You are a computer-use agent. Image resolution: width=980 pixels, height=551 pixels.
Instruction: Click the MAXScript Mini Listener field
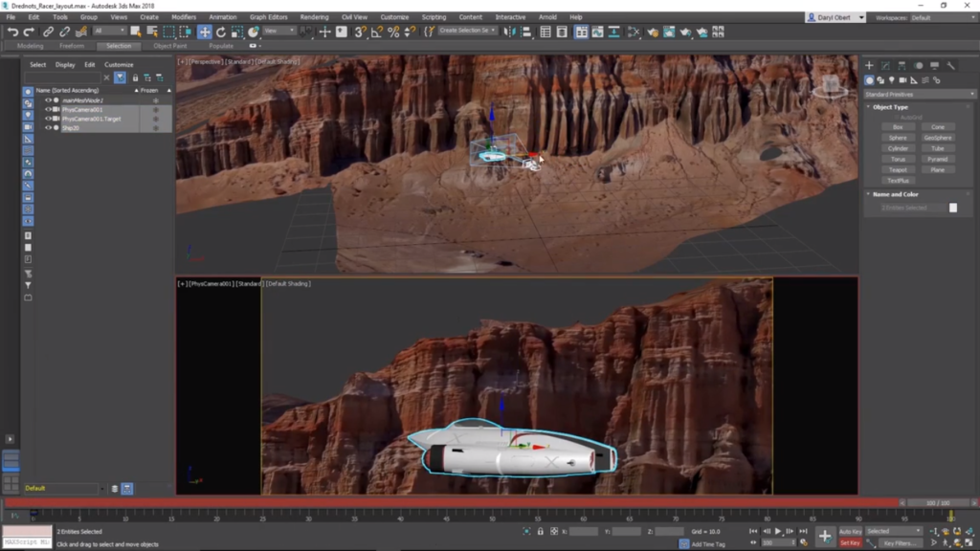(26, 542)
